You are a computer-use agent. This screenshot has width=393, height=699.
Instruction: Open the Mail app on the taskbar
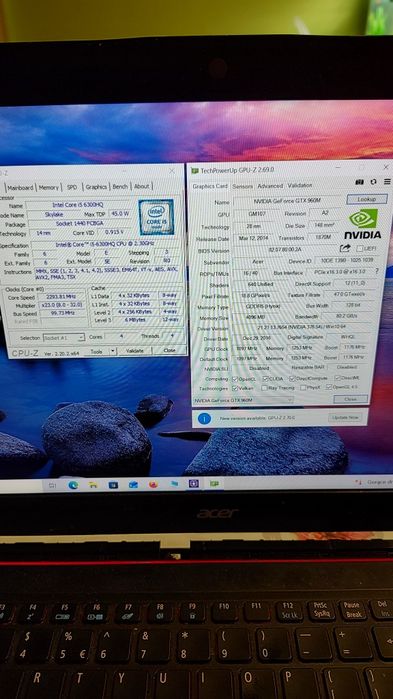[133, 484]
